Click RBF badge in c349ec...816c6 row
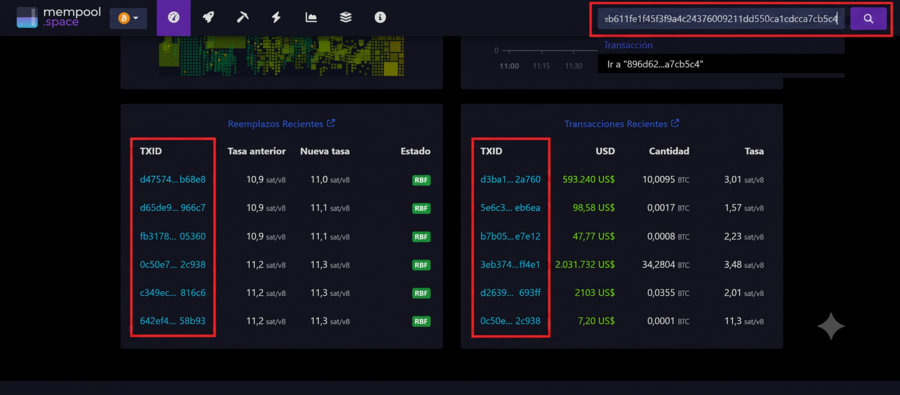Image resolution: width=900 pixels, height=395 pixels. pyautogui.click(x=421, y=293)
